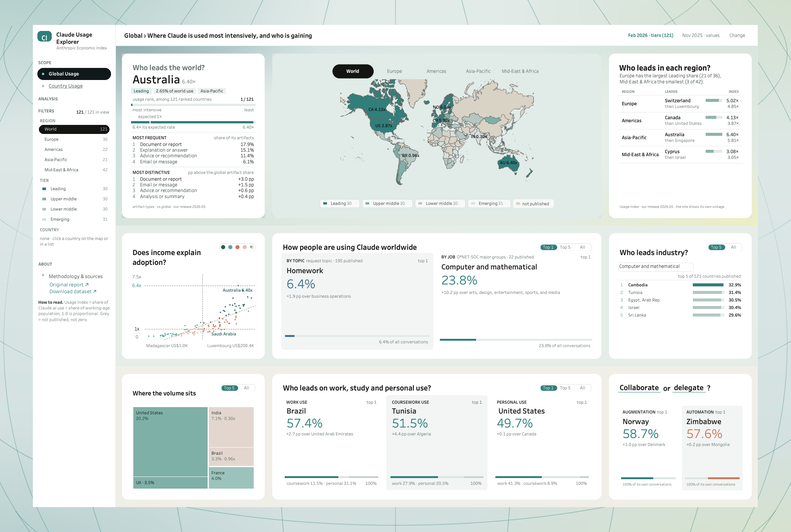Filter region to Asia-Pacific in sidebar

[x=74, y=160]
